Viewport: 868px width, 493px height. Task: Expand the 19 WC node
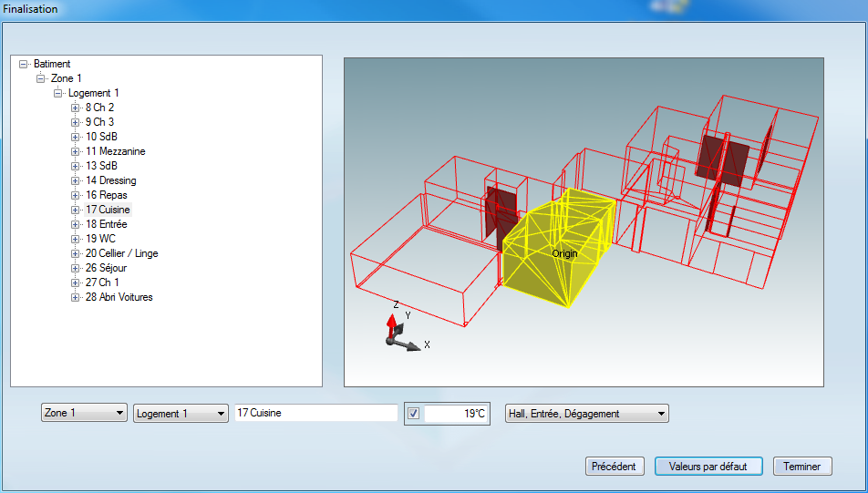[76, 239]
